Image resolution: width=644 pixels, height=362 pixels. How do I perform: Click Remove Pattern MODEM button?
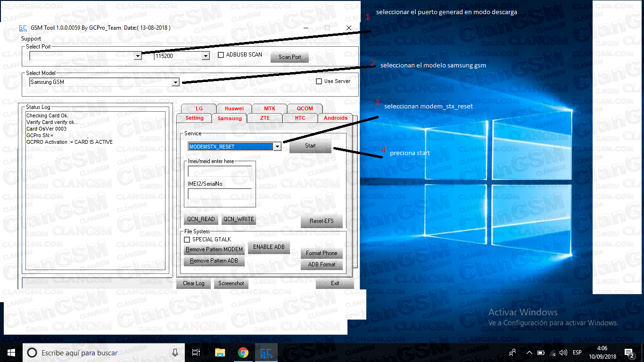pyautogui.click(x=214, y=249)
